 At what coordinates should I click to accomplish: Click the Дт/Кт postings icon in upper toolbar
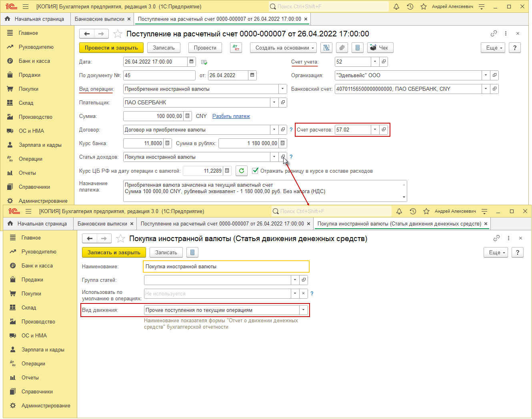236,48
